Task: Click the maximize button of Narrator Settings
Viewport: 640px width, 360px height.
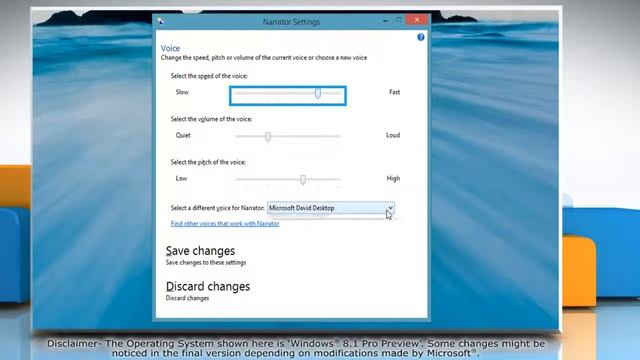Action: point(399,20)
